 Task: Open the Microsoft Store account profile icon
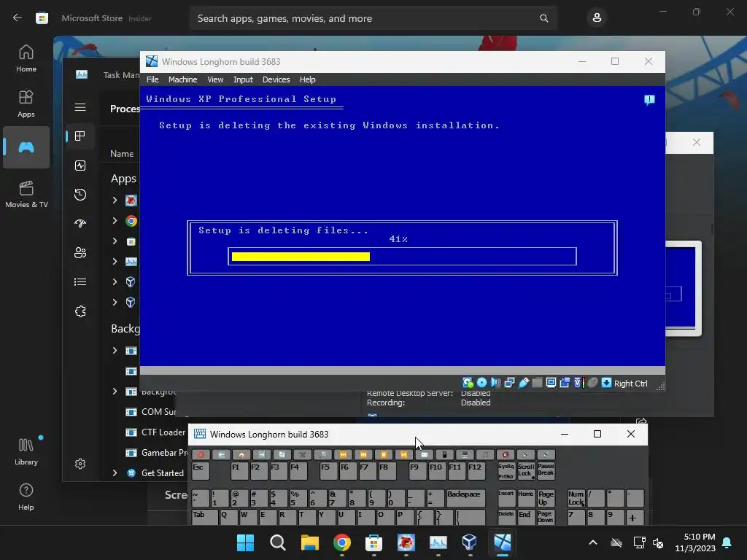coord(597,18)
